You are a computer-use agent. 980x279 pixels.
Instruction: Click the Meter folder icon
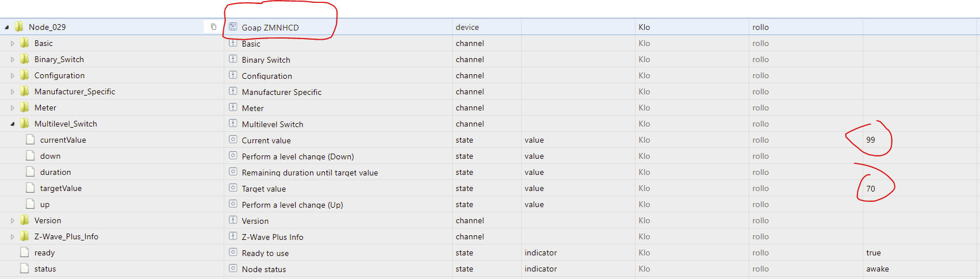(25, 108)
